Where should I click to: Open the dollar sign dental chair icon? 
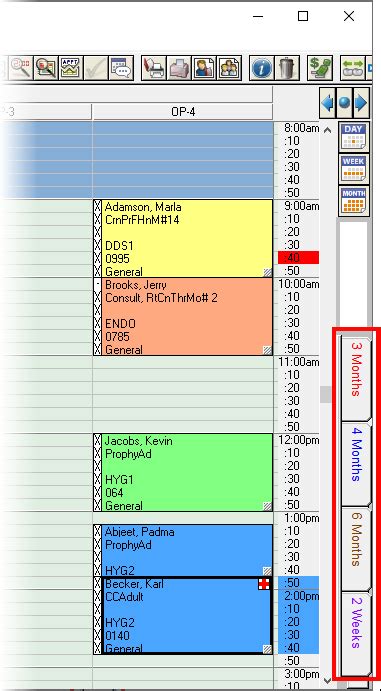(x=320, y=68)
